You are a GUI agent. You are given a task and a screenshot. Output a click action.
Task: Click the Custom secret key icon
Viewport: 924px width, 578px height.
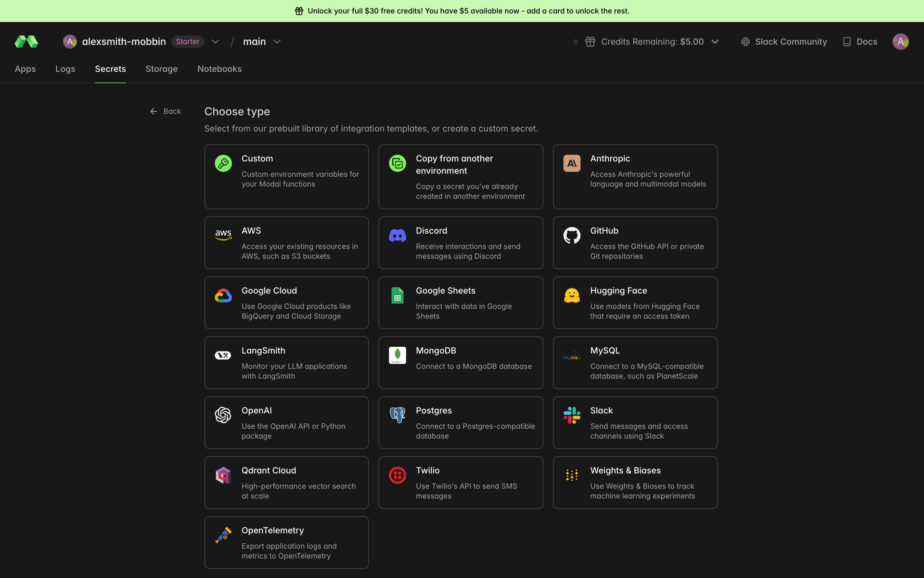click(223, 164)
